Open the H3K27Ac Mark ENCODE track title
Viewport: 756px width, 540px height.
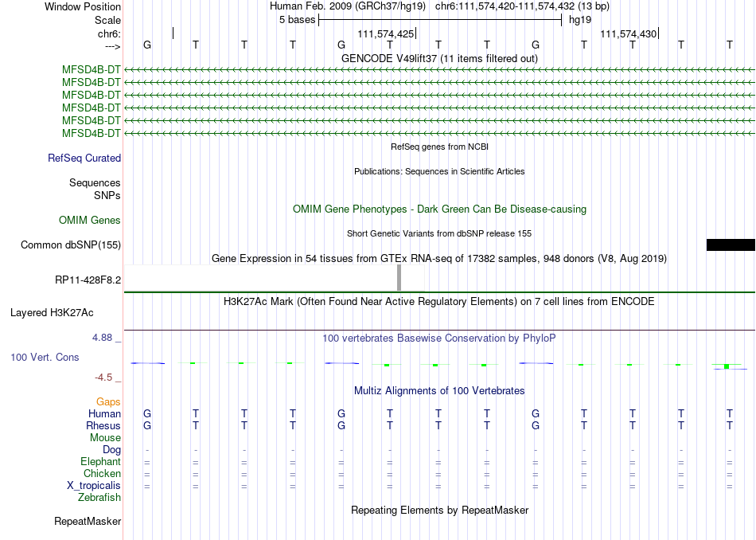point(439,302)
